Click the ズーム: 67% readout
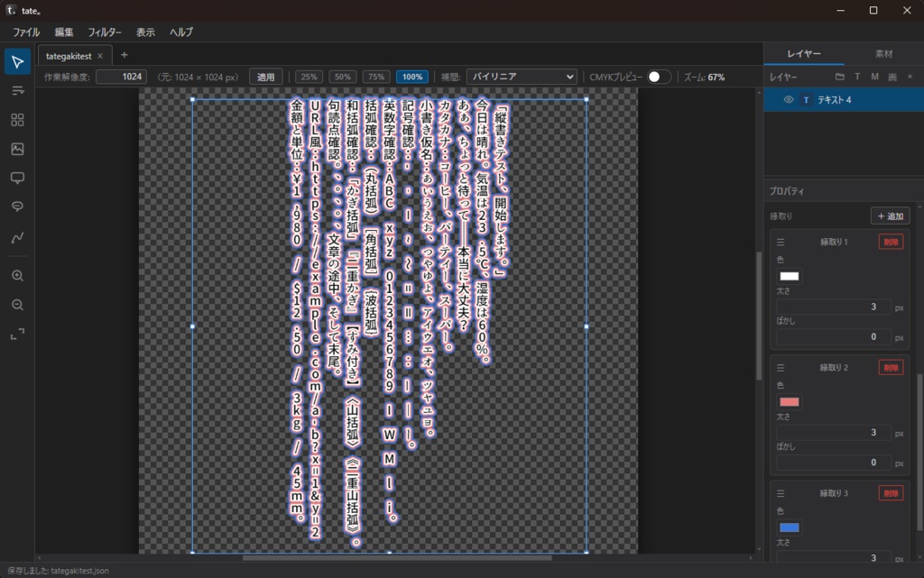 point(704,78)
